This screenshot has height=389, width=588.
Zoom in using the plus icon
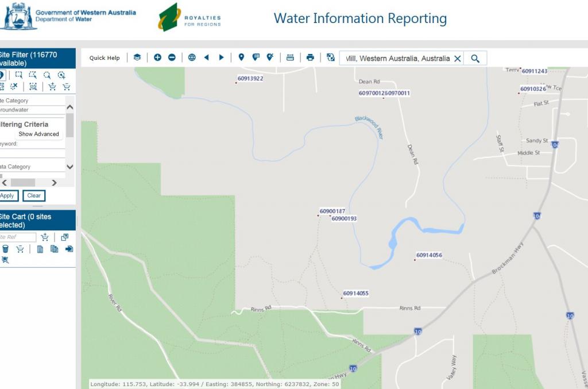click(x=157, y=57)
